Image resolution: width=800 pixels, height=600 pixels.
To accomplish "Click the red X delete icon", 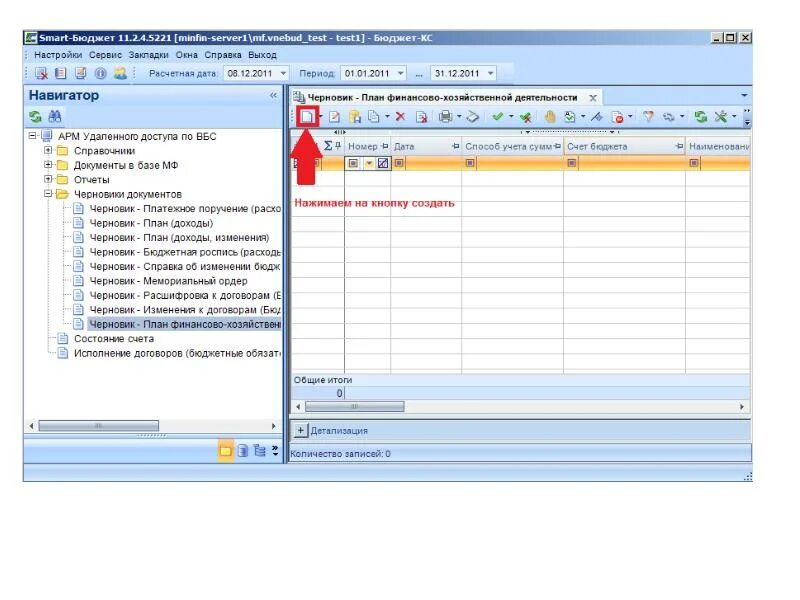I will [401, 117].
